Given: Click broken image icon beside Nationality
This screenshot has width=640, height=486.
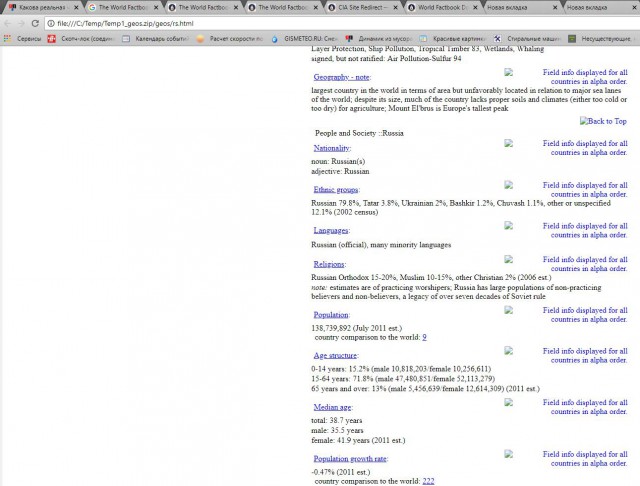Looking at the screenshot, I should (508, 143).
